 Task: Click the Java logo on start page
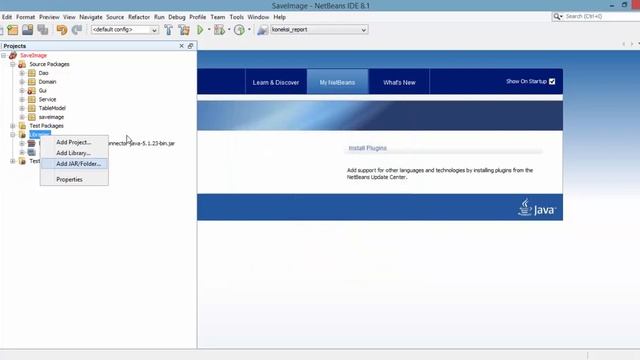[x=537, y=208]
